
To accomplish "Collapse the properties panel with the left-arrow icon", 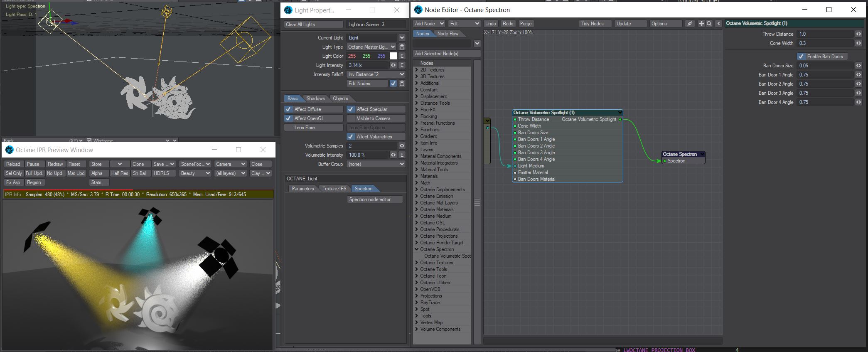I will 718,24.
